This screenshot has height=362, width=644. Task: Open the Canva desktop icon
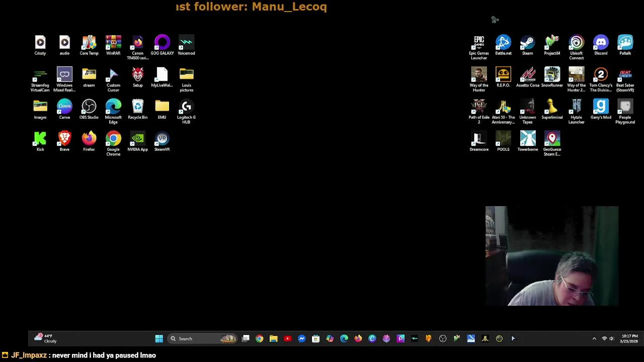[64, 110]
